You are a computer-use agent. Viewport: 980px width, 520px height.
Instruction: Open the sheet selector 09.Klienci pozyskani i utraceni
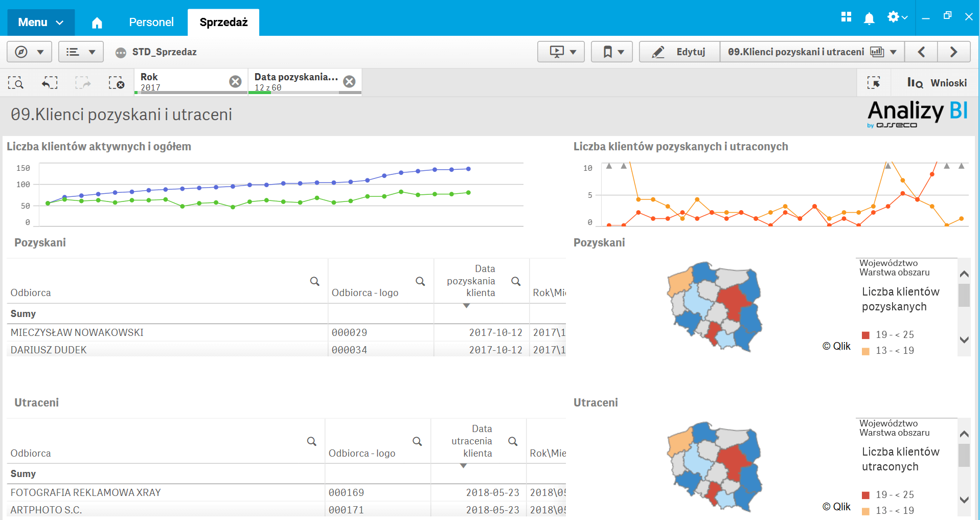coord(812,52)
